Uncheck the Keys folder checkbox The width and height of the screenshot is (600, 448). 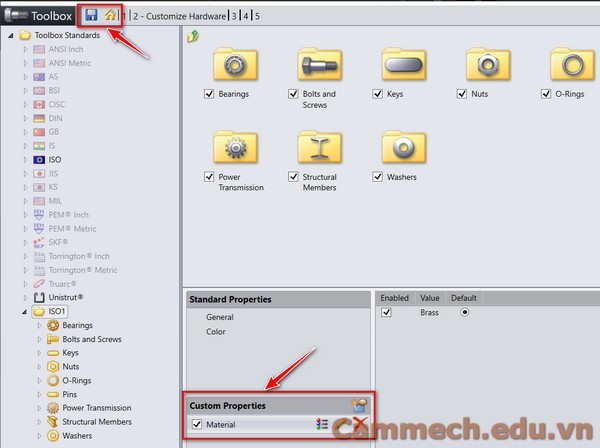[377, 94]
